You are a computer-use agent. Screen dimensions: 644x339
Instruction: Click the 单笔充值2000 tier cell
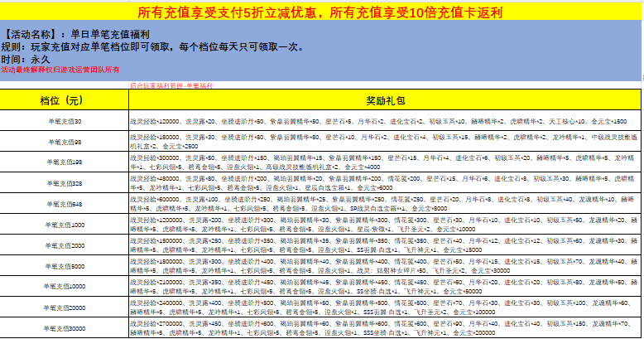pos(65,245)
